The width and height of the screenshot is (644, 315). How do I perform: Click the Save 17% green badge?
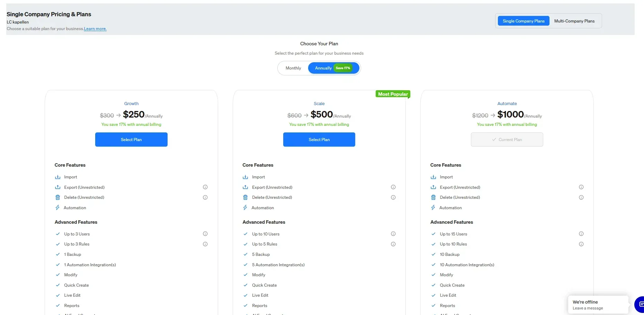(x=343, y=68)
